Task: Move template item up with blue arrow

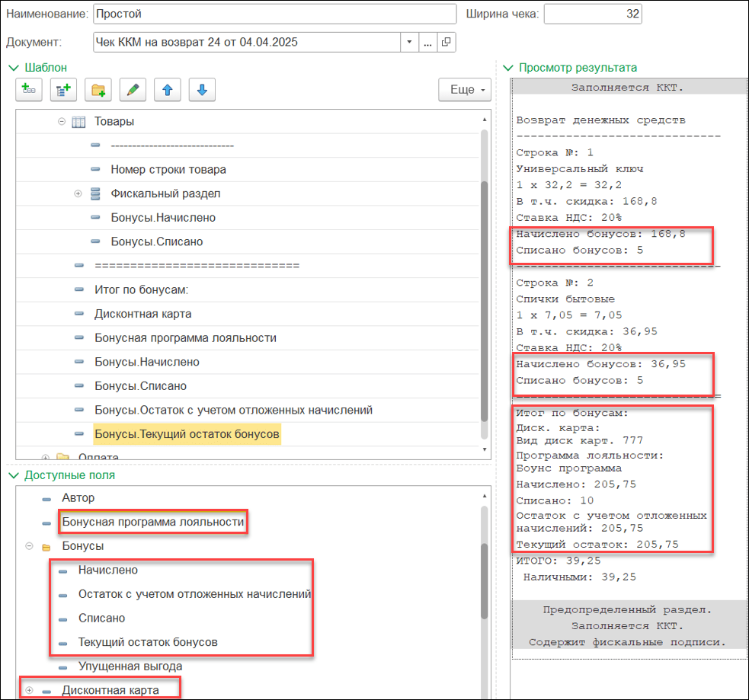Action: click(x=167, y=90)
